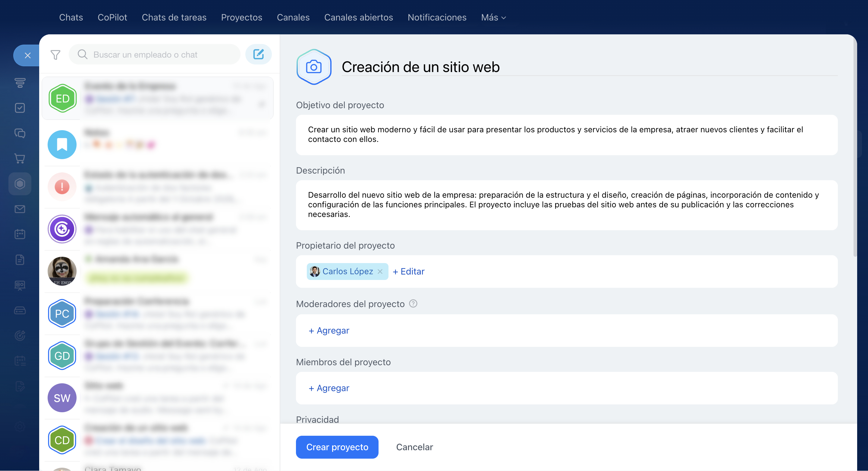The width and height of the screenshot is (868, 471).
Task: Click Editar next to project owner
Action: (x=408, y=272)
